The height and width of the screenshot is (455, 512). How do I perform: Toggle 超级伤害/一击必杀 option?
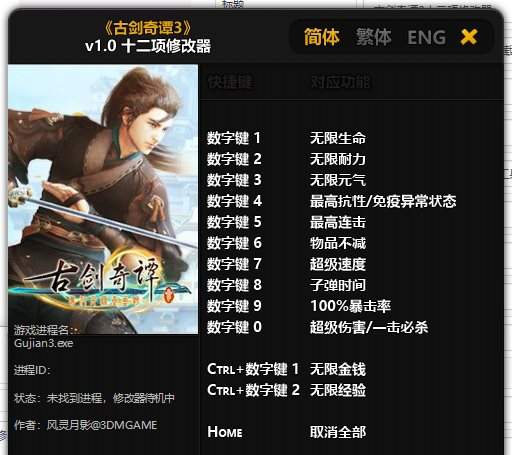369,327
